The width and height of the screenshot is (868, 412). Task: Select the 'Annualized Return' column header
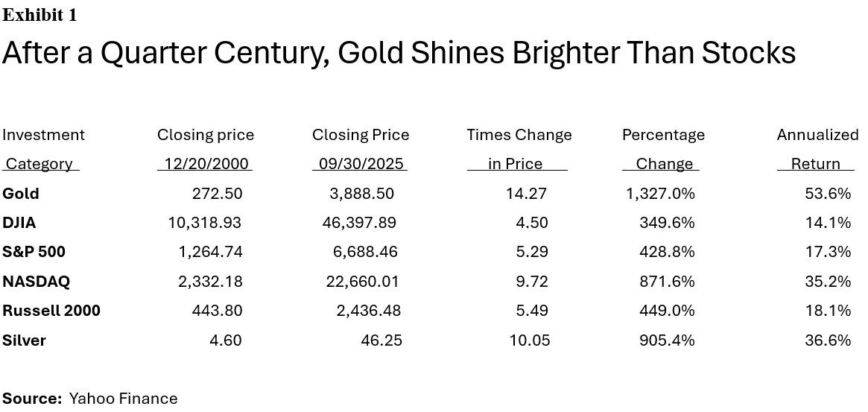(817, 149)
